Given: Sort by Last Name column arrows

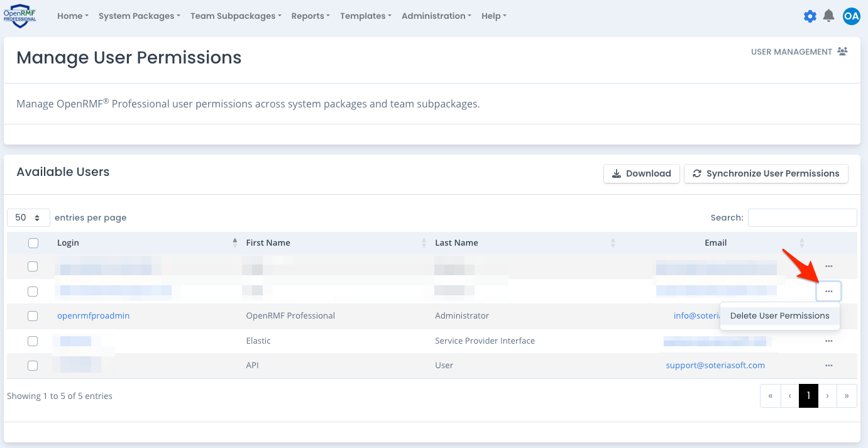Looking at the screenshot, I should [x=613, y=243].
